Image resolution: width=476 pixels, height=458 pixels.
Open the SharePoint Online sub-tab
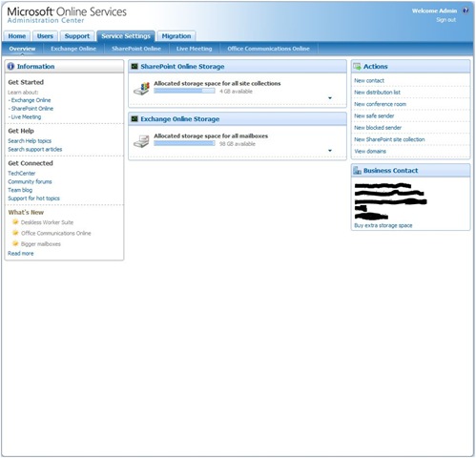pos(136,49)
